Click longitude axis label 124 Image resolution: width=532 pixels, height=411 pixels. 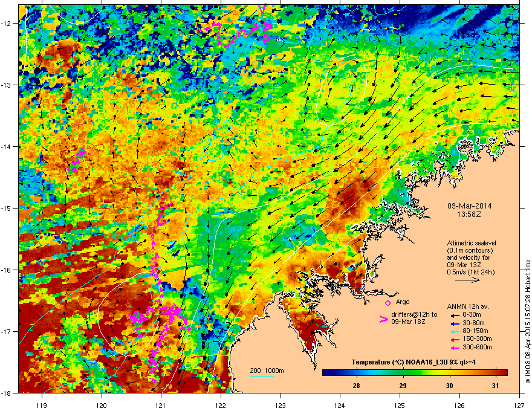(340, 405)
